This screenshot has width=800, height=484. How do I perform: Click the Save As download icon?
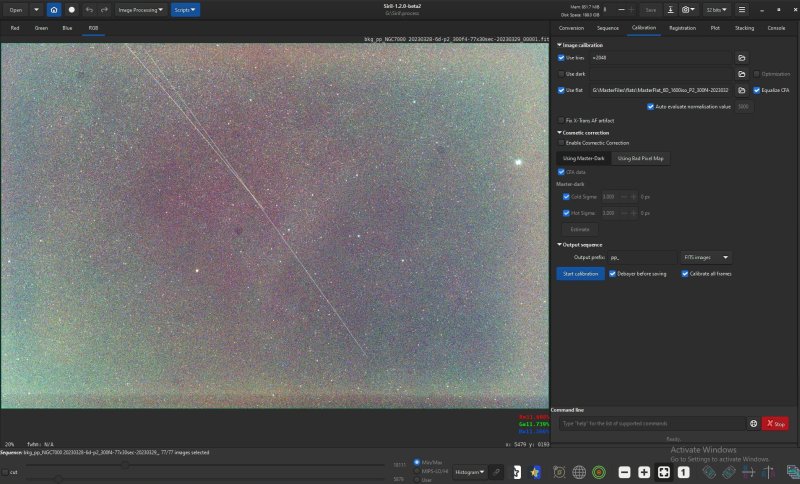click(670, 10)
